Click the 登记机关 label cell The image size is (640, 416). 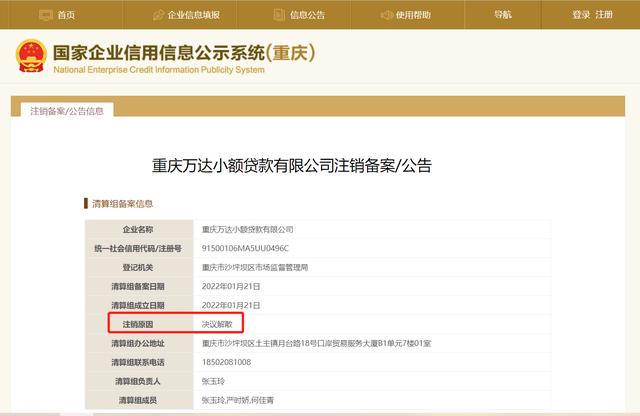(x=139, y=267)
